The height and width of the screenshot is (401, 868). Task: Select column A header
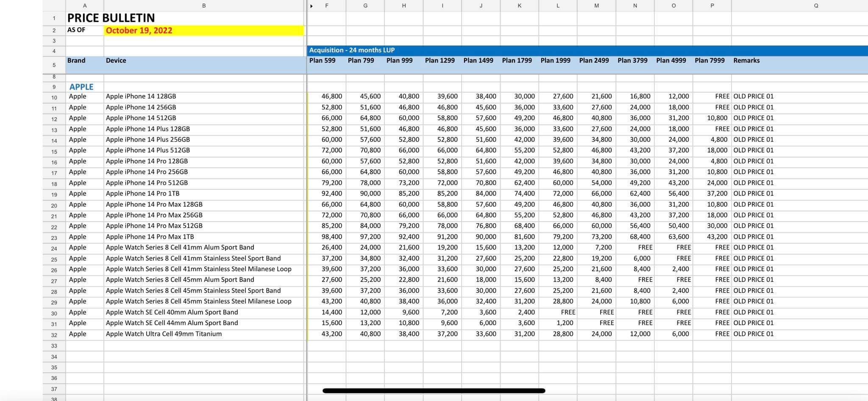click(x=85, y=6)
